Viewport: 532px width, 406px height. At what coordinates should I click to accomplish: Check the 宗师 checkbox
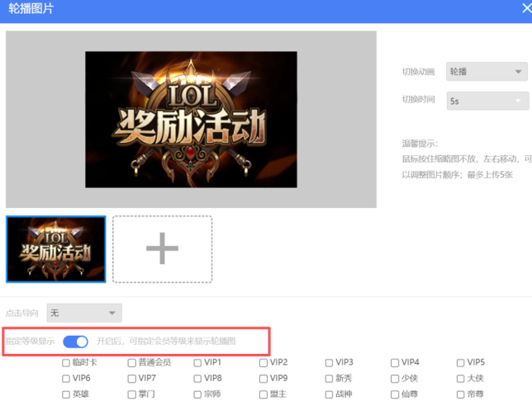coord(197,394)
